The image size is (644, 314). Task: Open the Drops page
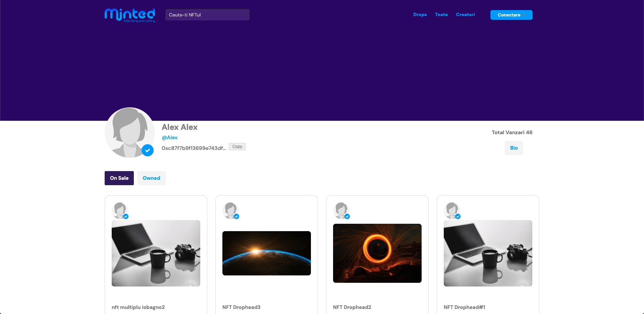point(420,15)
